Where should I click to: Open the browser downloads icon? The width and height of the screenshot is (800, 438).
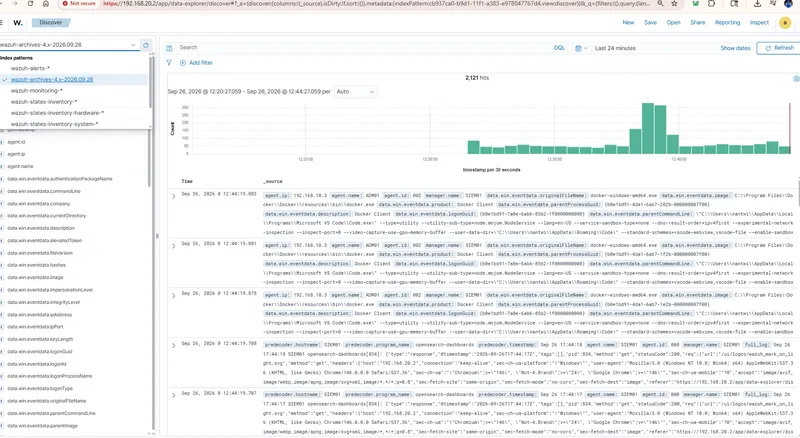[x=757, y=4]
